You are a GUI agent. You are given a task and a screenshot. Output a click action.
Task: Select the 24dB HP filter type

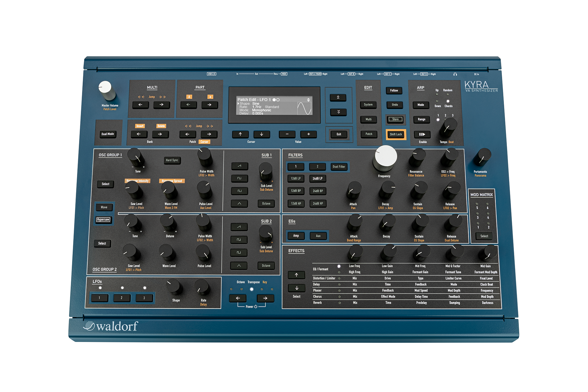[x=318, y=203]
